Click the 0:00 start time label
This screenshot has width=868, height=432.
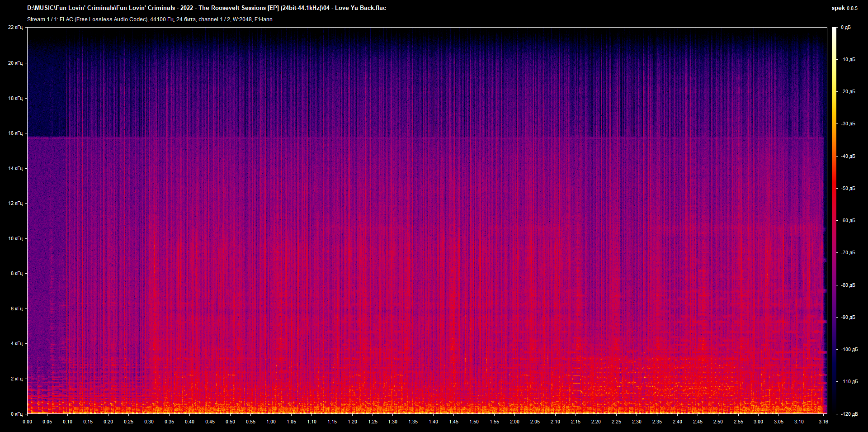point(27,422)
